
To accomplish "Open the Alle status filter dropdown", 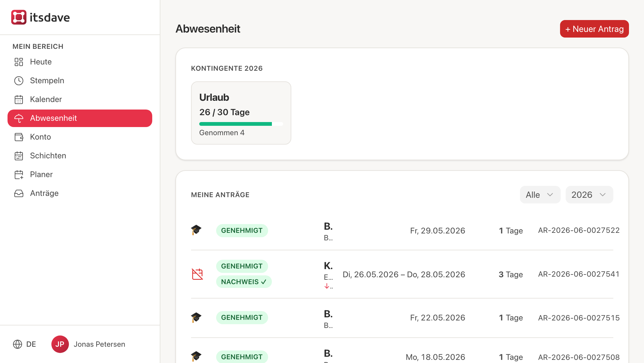I will point(540,195).
